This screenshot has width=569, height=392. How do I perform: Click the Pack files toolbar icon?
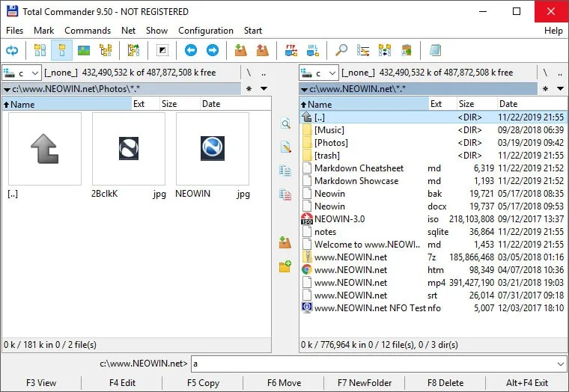coord(240,50)
